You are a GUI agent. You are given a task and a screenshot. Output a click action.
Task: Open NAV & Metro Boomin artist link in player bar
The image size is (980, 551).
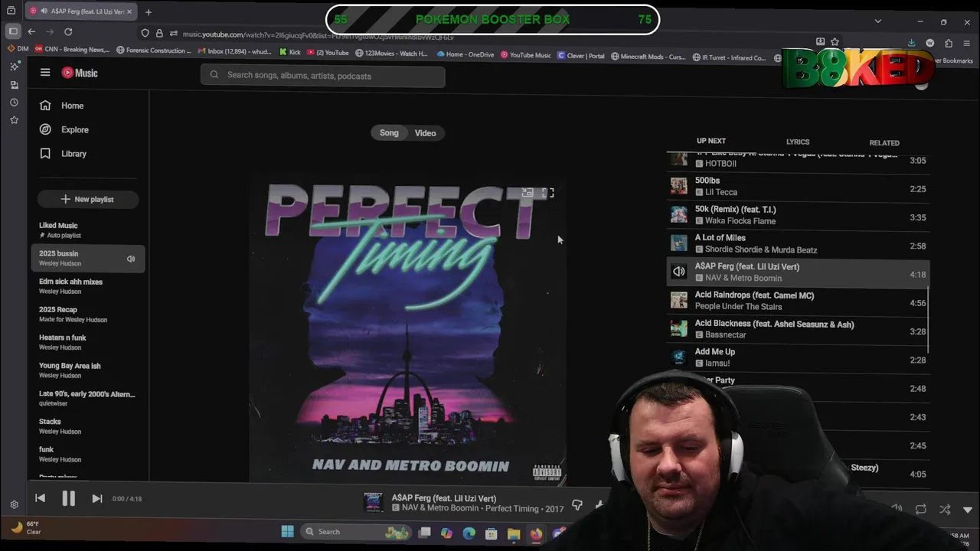tap(440, 508)
